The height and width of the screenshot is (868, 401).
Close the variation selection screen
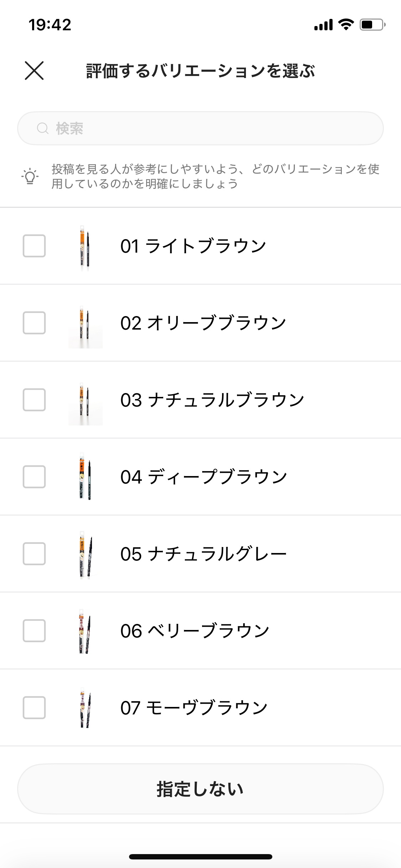point(34,71)
